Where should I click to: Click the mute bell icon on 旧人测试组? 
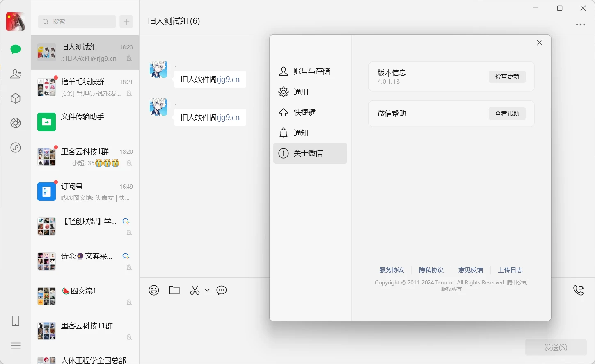[129, 59]
